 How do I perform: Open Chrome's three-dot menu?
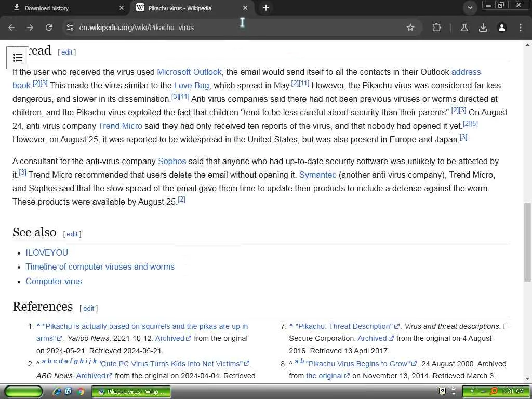tap(521, 28)
